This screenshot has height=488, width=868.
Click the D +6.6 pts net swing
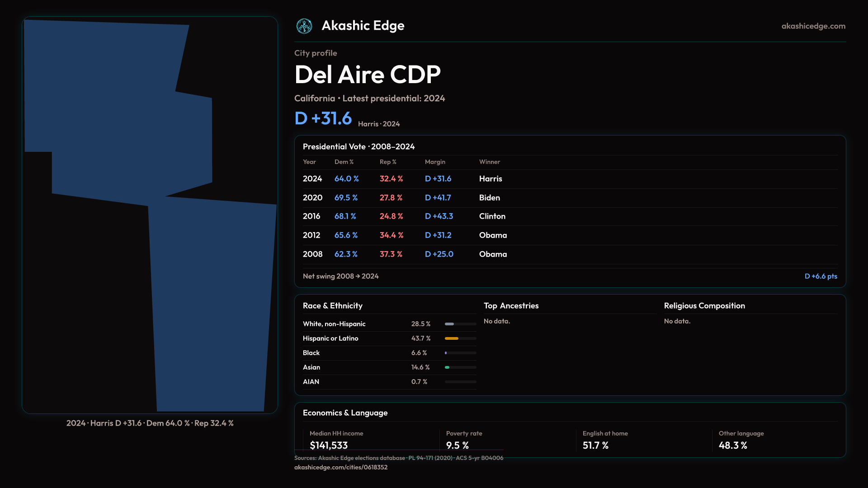coord(821,276)
